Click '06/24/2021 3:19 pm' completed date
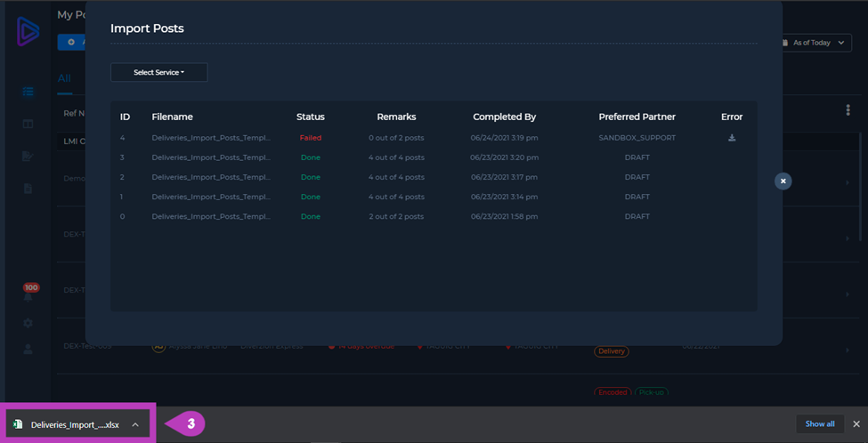868x443 pixels. pos(504,138)
